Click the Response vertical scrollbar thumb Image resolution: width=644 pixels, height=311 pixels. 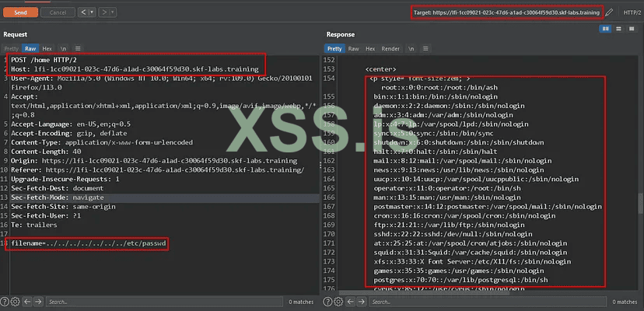coord(641,204)
